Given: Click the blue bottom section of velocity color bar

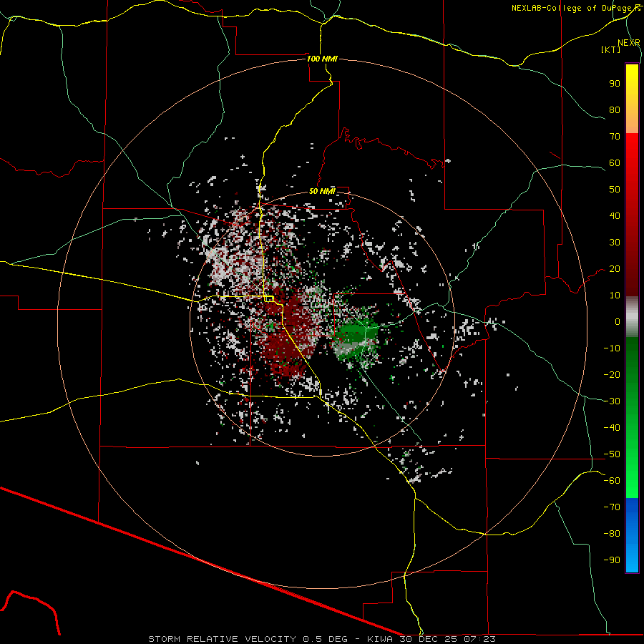Looking at the screenshot, I should pyautogui.click(x=632, y=535).
